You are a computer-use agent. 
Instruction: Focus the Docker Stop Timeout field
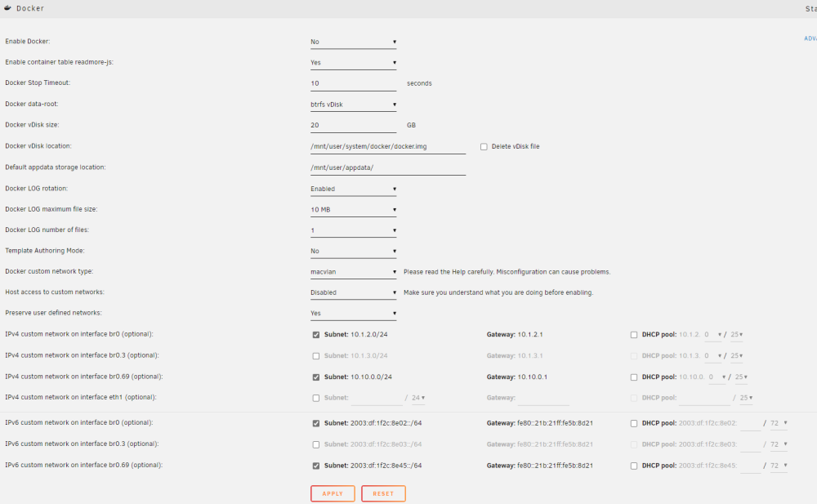click(353, 83)
